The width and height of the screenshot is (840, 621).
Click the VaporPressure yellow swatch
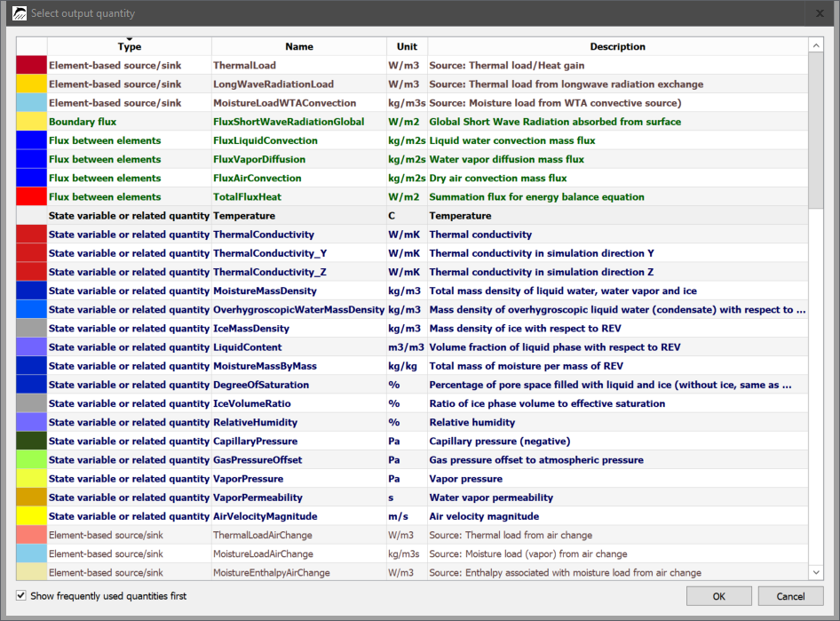(x=32, y=479)
